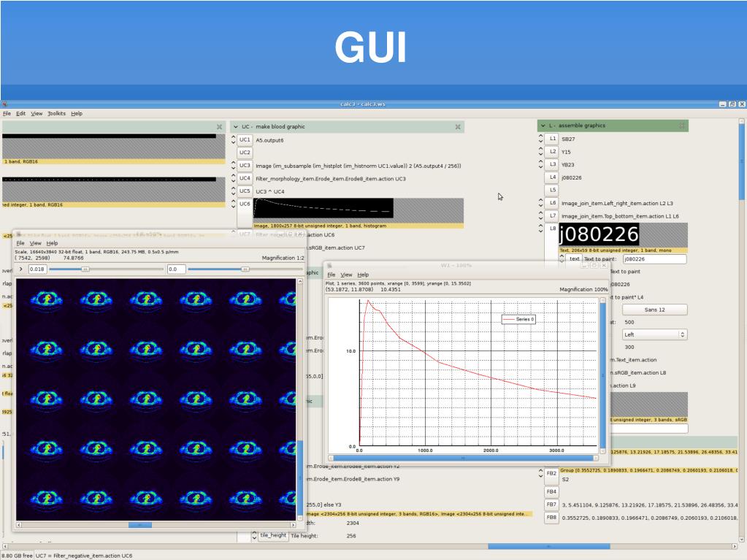Image resolution: width=747 pixels, height=560 pixels.
Task: Close the UC make blood graphic column
Action: [x=458, y=127]
